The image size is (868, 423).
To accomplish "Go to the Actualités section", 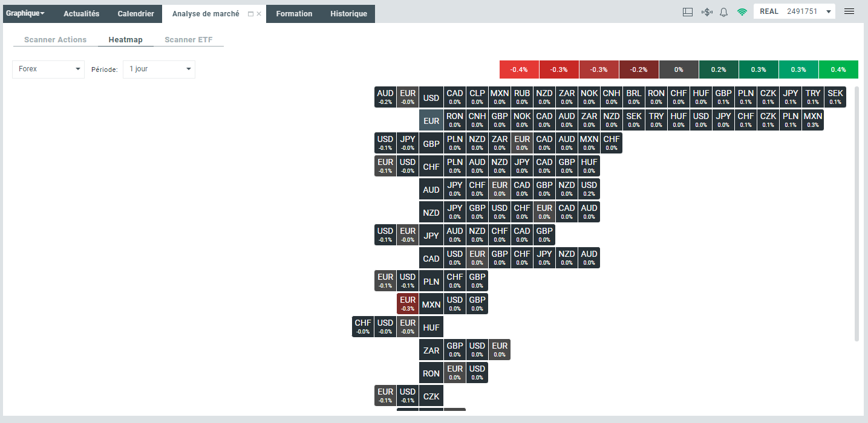I will [x=81, y=13].
